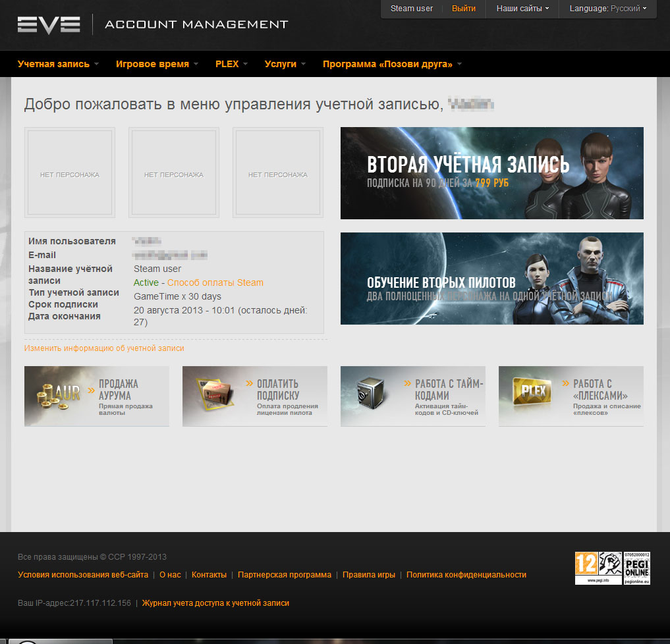The height and width of the screenshot is (644, 670).
Task: Open the Способ оплаты Steam link
Action: [x=215, y=282]
